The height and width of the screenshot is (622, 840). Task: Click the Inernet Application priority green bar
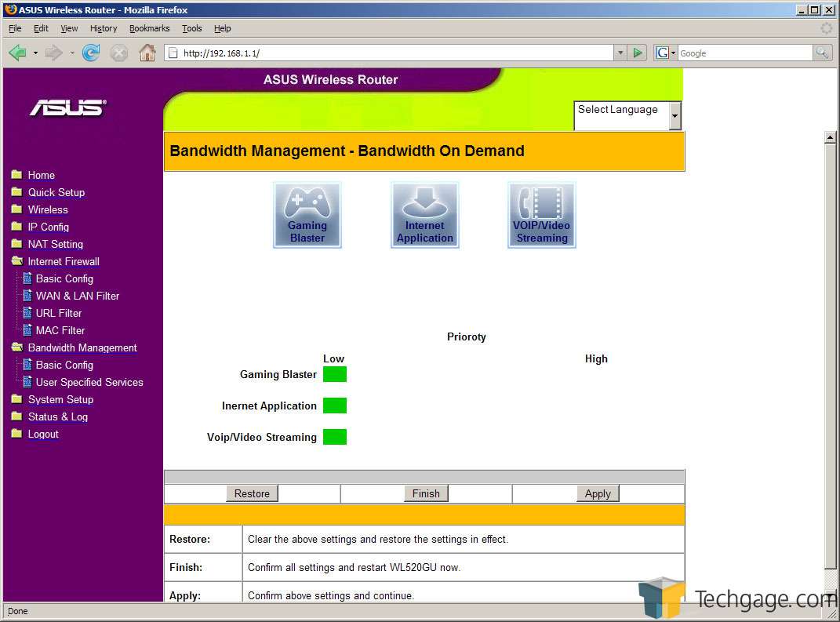coord(335,406)
